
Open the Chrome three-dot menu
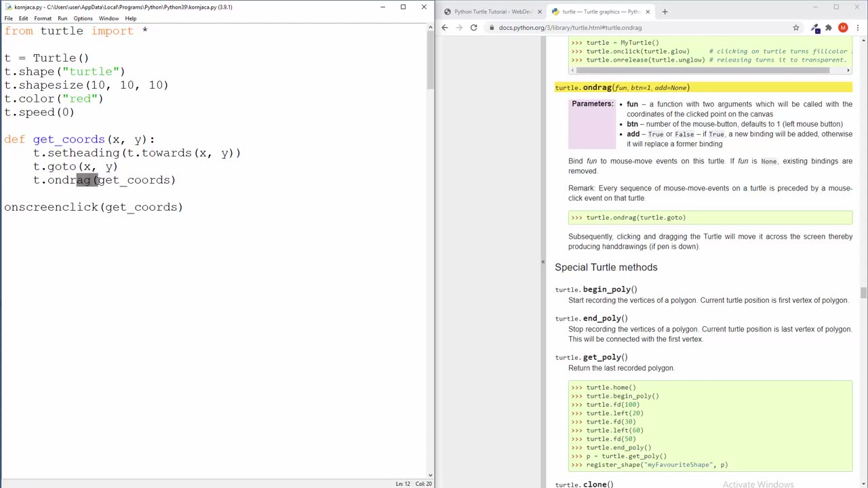tap(857, 28)
